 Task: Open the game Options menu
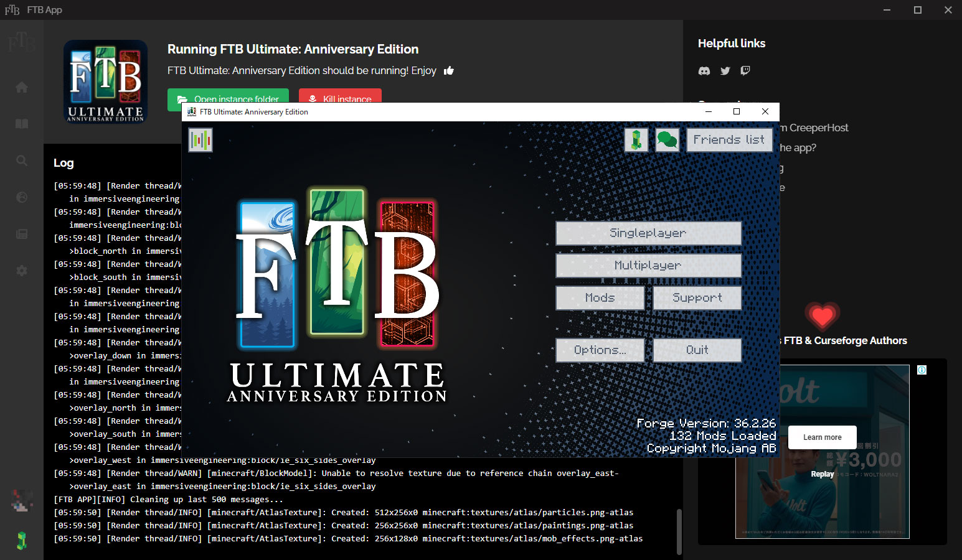pos(600,350)
